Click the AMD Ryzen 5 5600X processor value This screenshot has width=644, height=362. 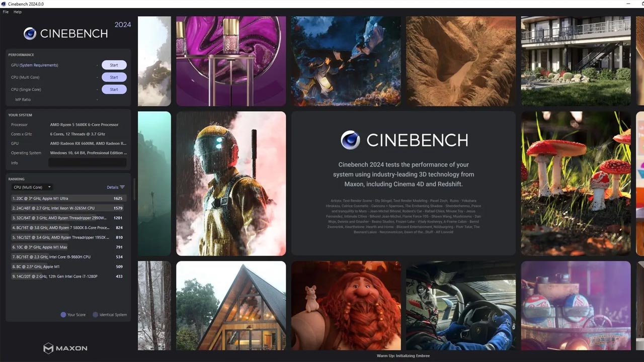(x=85, y=125)
